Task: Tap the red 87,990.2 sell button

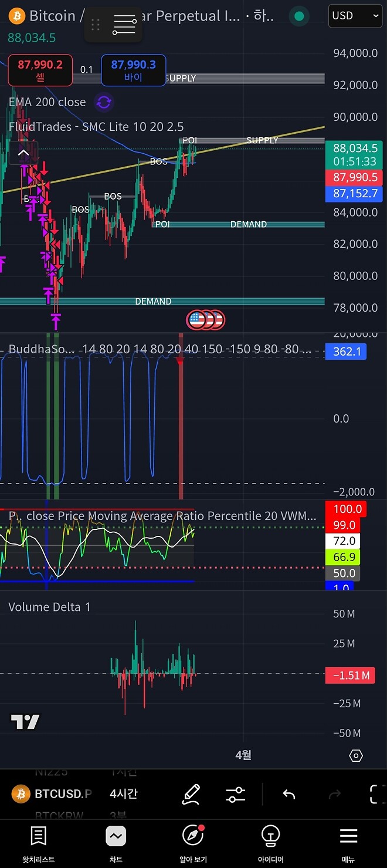Action: coord(40,70)
